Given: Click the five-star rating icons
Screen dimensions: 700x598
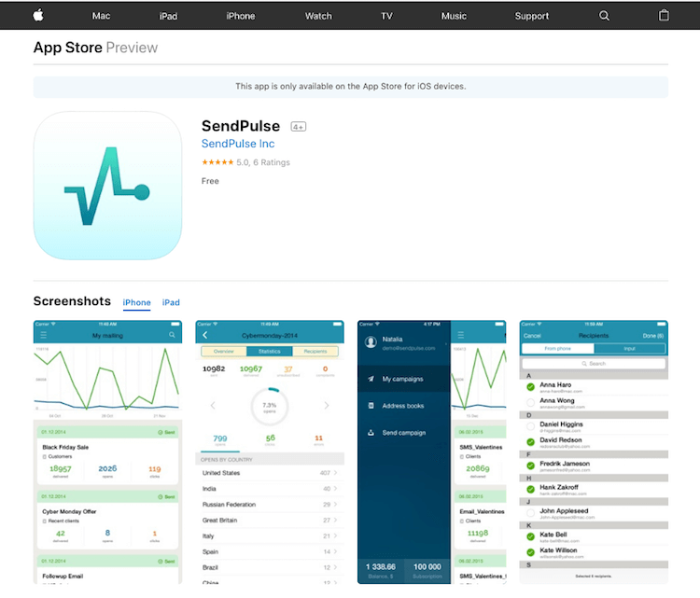Looking at the screenshot, I should (217, 162).
